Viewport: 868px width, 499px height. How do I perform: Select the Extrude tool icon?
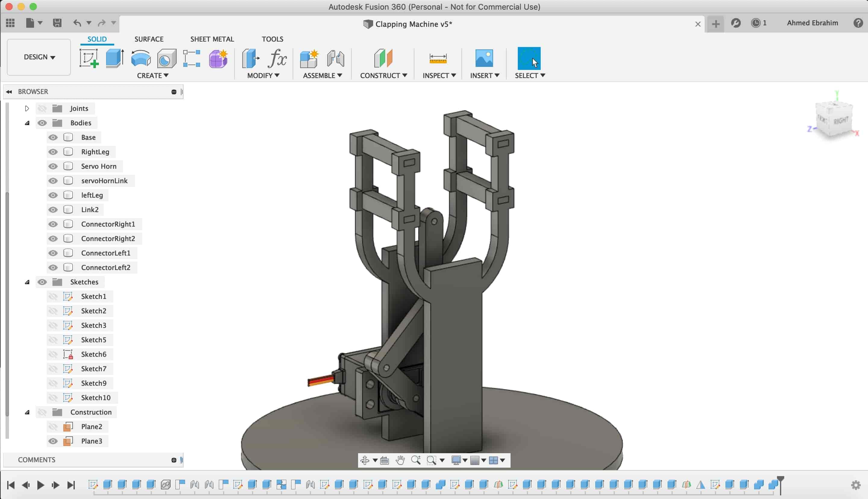pyautogui.click(x=115, y=58)
